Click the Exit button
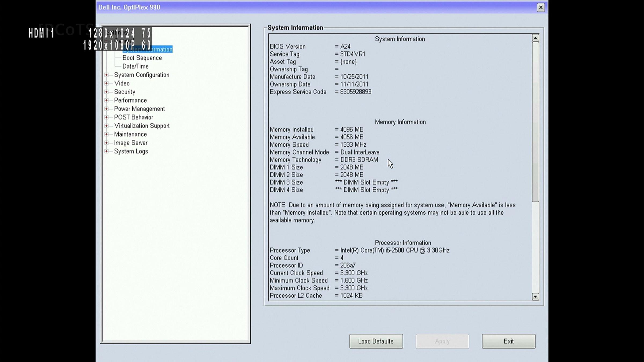This screenshot has height=362, width=644. [508, 341]
